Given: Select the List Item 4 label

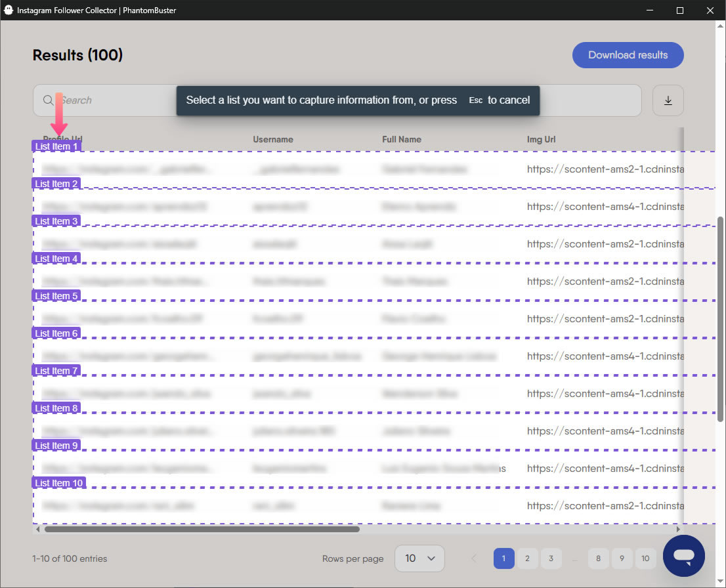Looking at the screenshot, I should (56, 259).
